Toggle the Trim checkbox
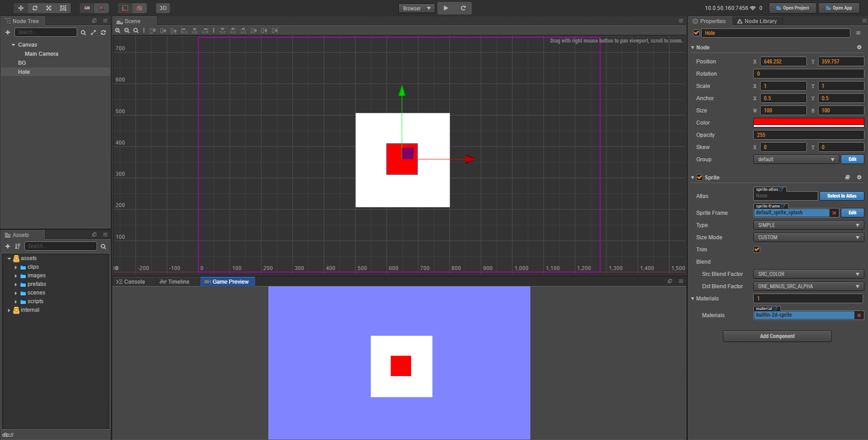868x440 pixels. pos(756,250)
